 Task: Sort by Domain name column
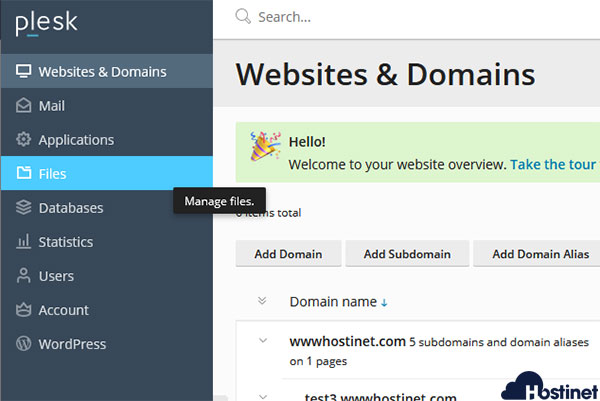(333, 302)
